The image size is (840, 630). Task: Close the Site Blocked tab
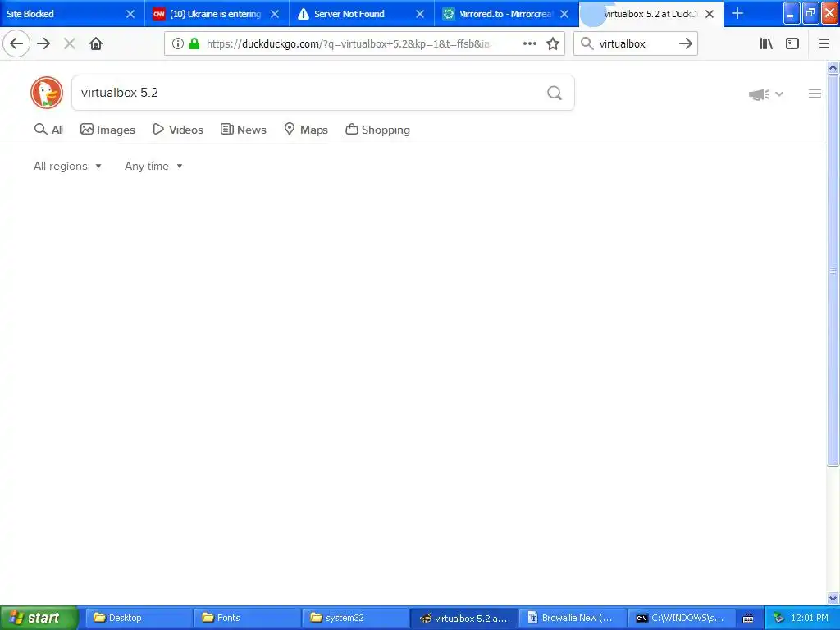pos(130,14)
